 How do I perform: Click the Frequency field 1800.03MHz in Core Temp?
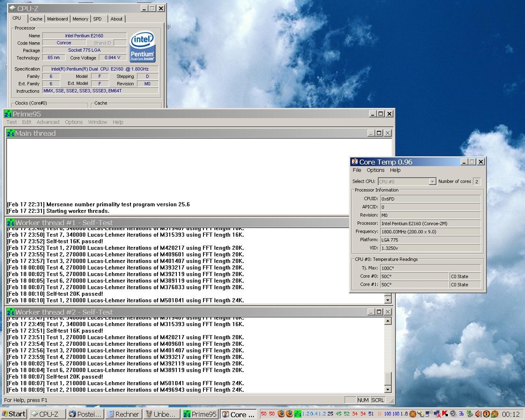pos(430,231)
